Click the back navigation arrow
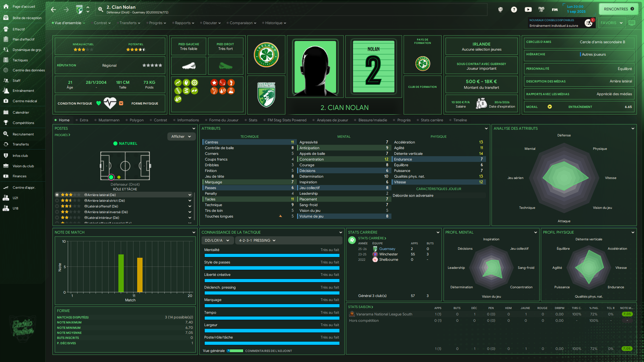Viewport: 644px width, 362px height. click(x=53, y=9)
